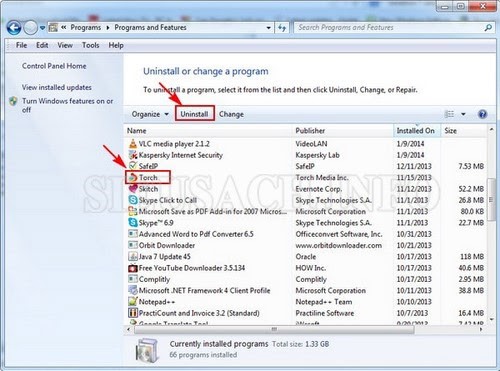Open Turn Windows features on or off

click(x=68, y=105)
